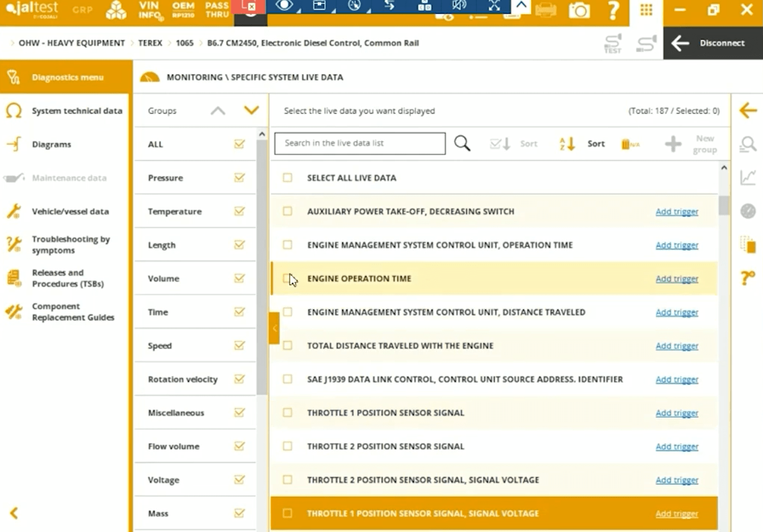Click the magnifier icon next to the search box

click(x=462, y=143)
